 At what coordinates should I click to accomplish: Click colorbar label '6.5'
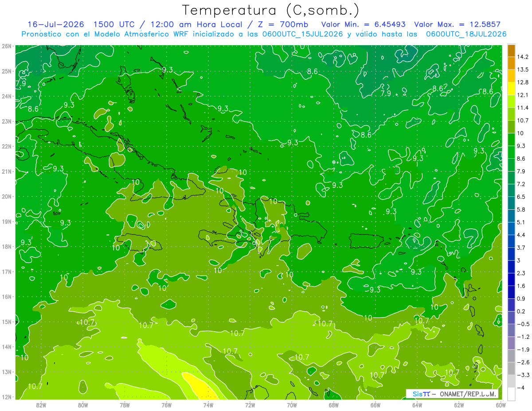pos(521,197)
